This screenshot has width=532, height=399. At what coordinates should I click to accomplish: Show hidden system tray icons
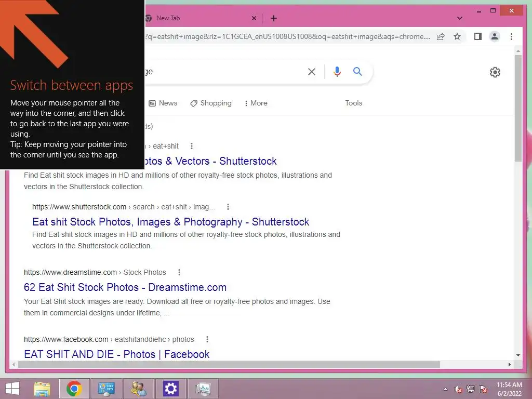(445, 389)
